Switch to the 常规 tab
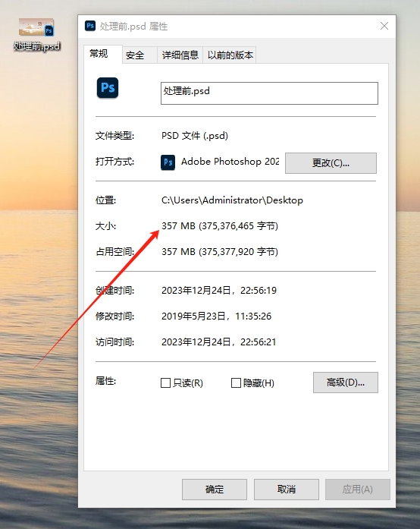The image size is (420, 529). [102, 54]
